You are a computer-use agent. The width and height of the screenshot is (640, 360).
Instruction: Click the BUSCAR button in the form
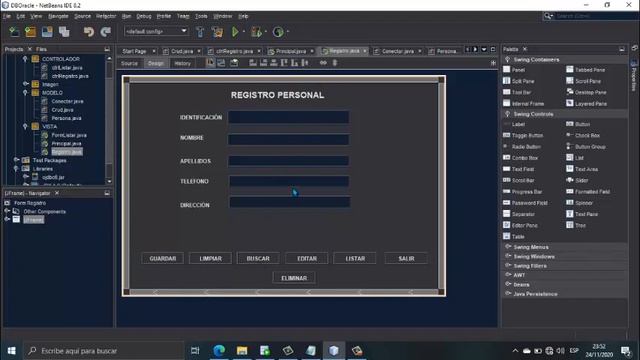click(258, 258)
